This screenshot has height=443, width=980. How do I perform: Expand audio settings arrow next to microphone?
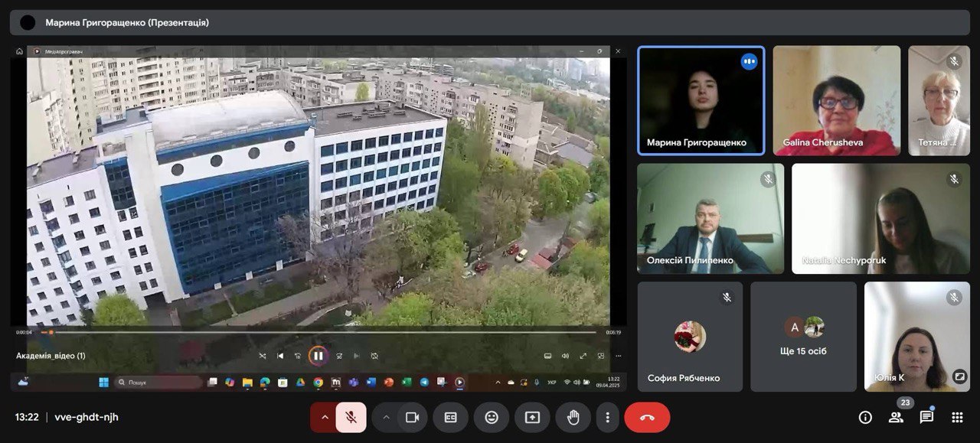click(325, 417)
